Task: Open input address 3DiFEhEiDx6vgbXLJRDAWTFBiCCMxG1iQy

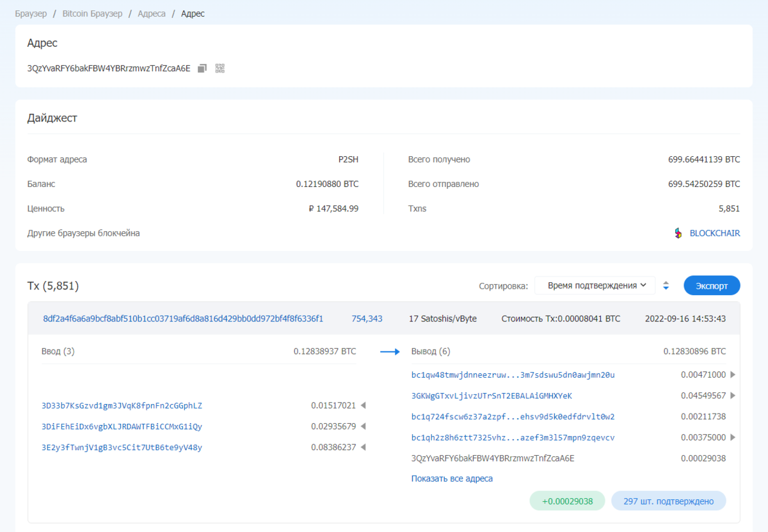Action: point(122,426)
